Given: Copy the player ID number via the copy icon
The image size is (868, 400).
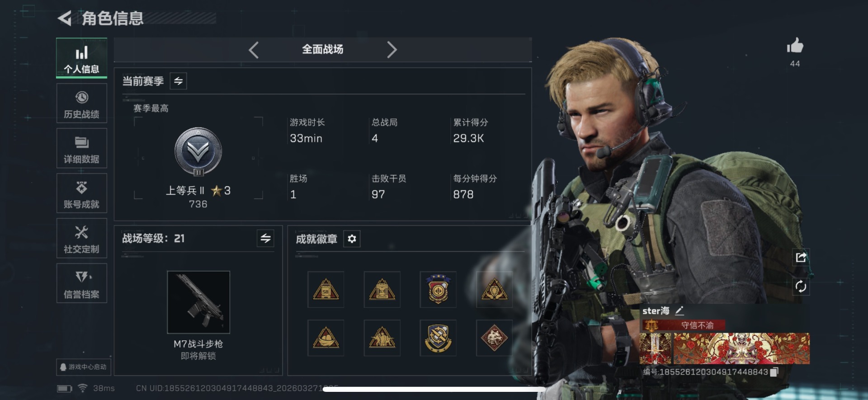Looking at the screenshot, I should [x=774, y=372].
